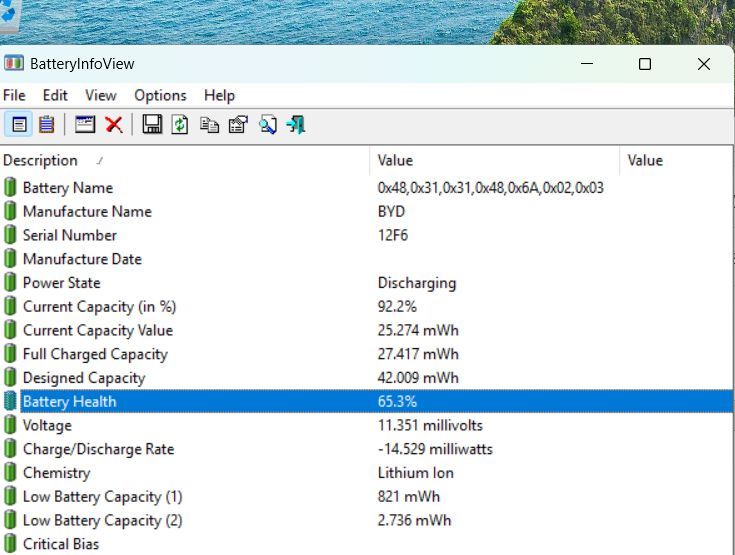Open the File menu

coord(14,95)
